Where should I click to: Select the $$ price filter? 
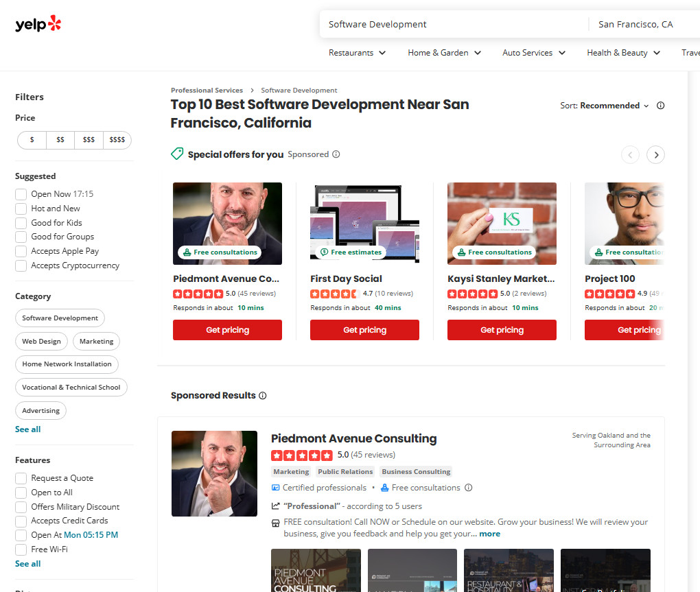tap(60, 140)
